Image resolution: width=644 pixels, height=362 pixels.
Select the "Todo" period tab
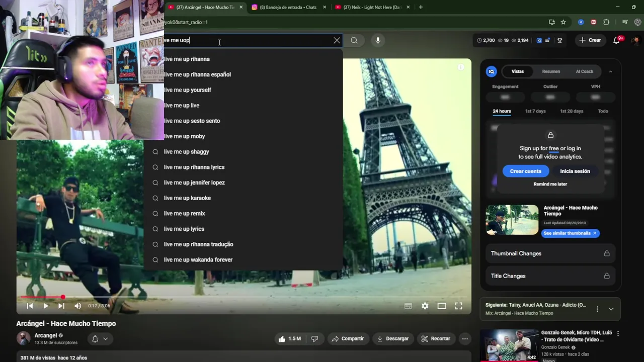[x=603, y=111]
